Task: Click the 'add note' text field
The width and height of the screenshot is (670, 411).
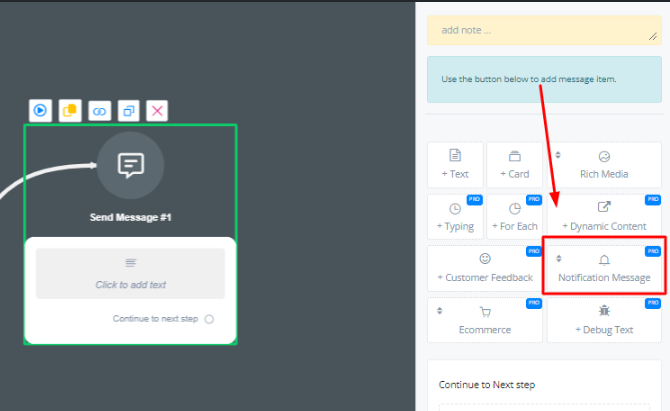Action: (542, 30)
